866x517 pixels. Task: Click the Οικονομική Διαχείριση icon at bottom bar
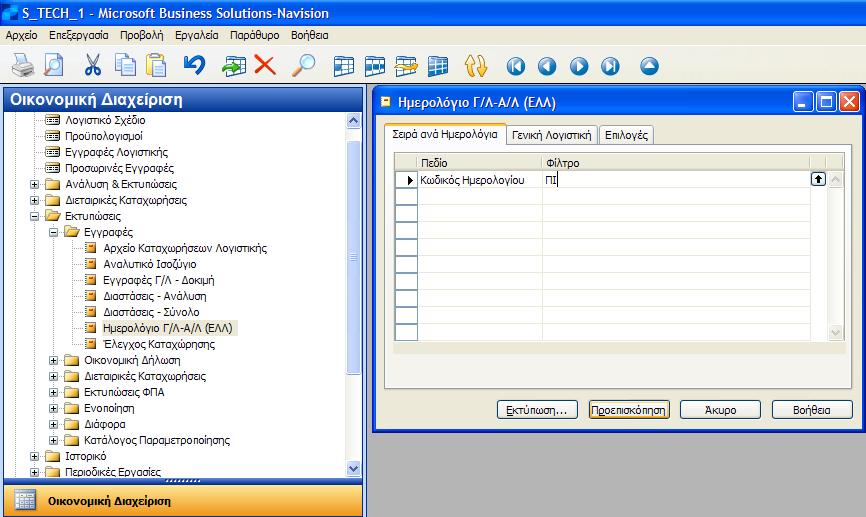25,500
